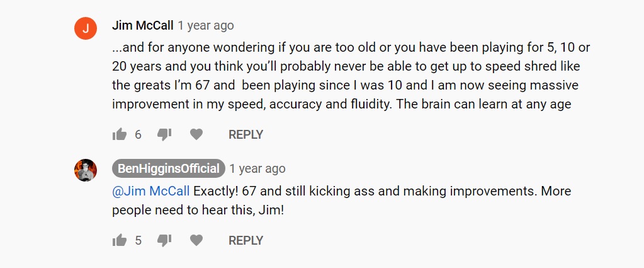
Task: Open Jim McCall's orange J avatar
Action: click(86, 28)
